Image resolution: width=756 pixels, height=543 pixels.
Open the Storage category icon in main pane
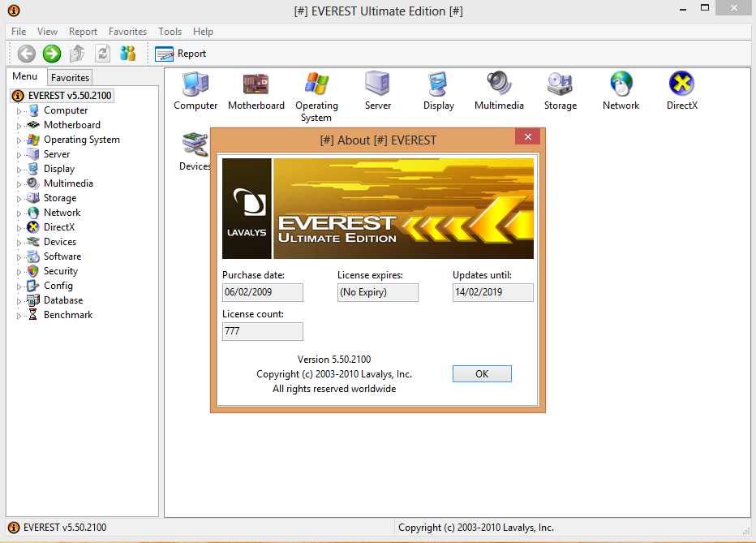pos(560,84)
